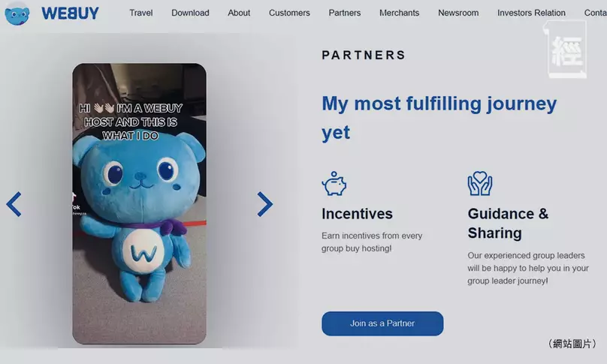Go to the About page

click(x=239, y=13)
